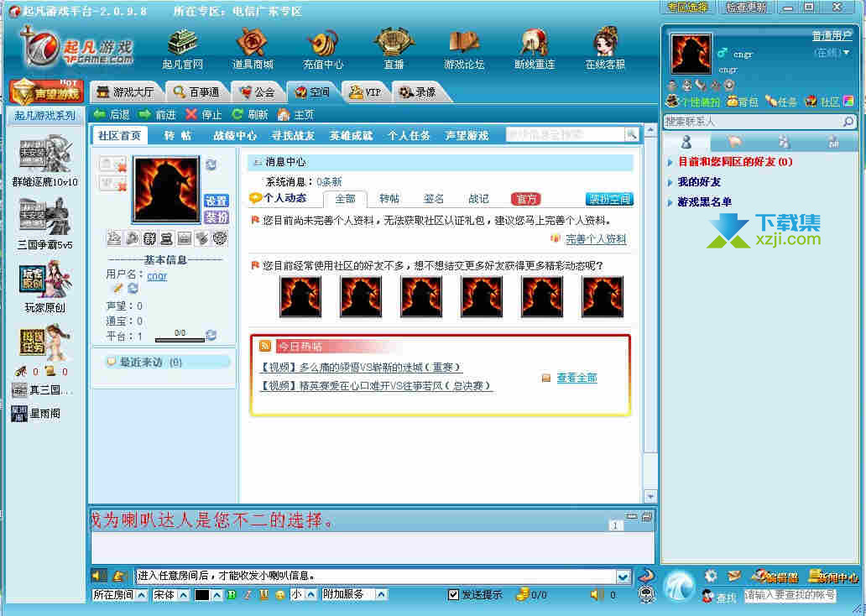
Task: Click the community search input field
Action: click(x=566, y=134)
